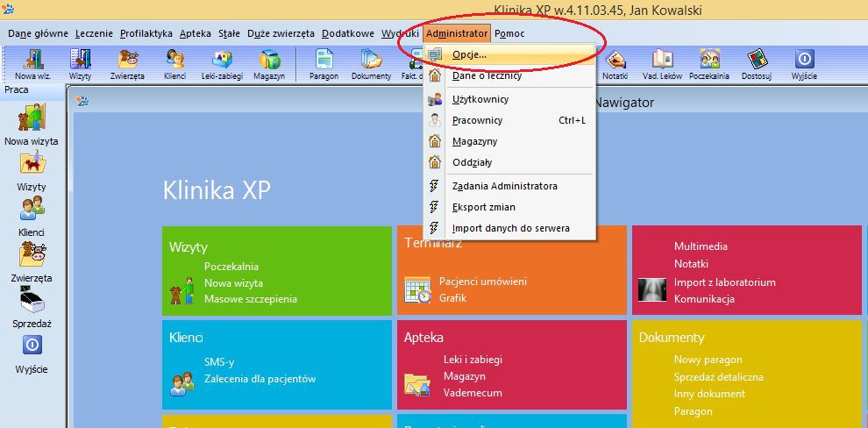Click the Notatki toolbar icon
The width and height of the screenshot is (868, 428).
[615, 64]
